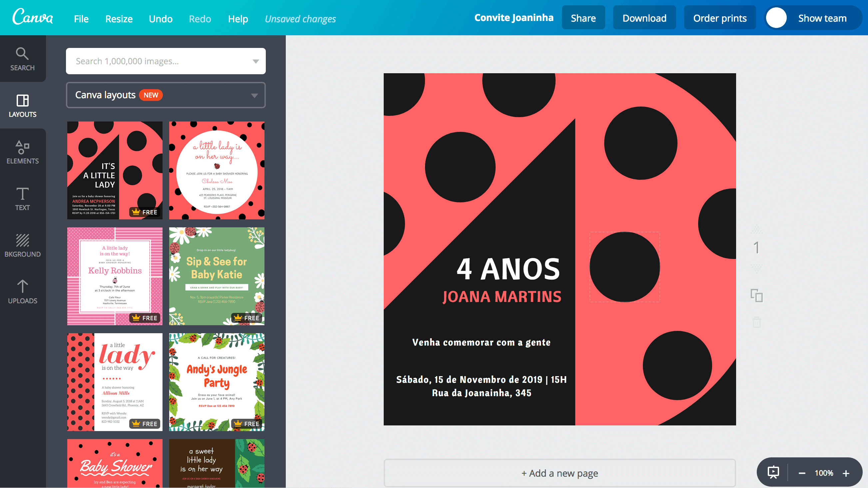Image resolution: width=868 pixels, height=488 pixels.
Task: Click the white profile avatar circle
Action: pos(776,18)
